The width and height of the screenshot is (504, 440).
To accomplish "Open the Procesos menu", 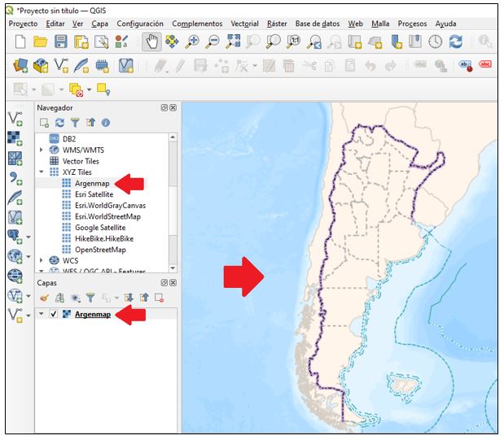I will click(412, 24).
